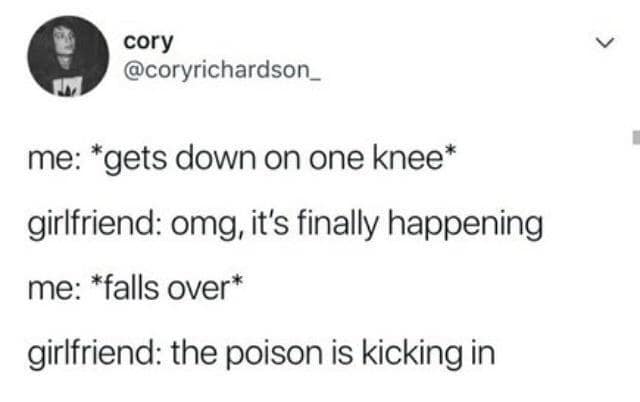This screenshot has height=402, width=640.
Task: Click the gray scrollbar marker at right edge
Action: (636, 138)
